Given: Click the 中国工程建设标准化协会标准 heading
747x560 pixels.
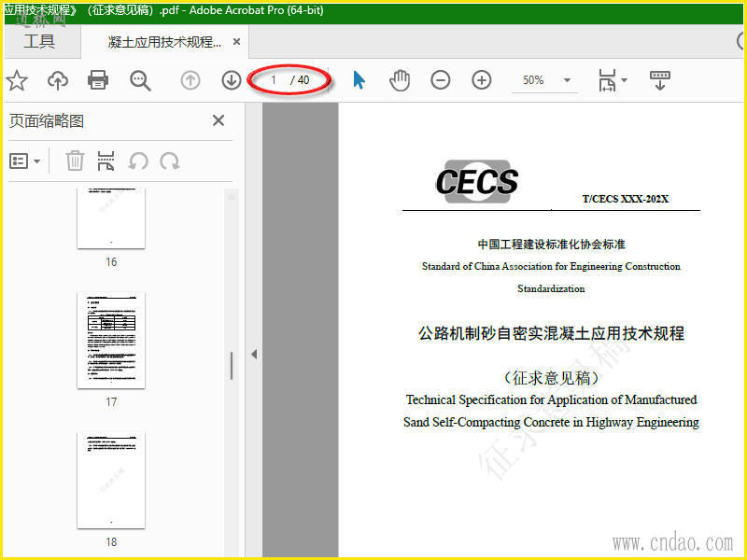Looking at the screenshot, I should click(x=551, y=245).
